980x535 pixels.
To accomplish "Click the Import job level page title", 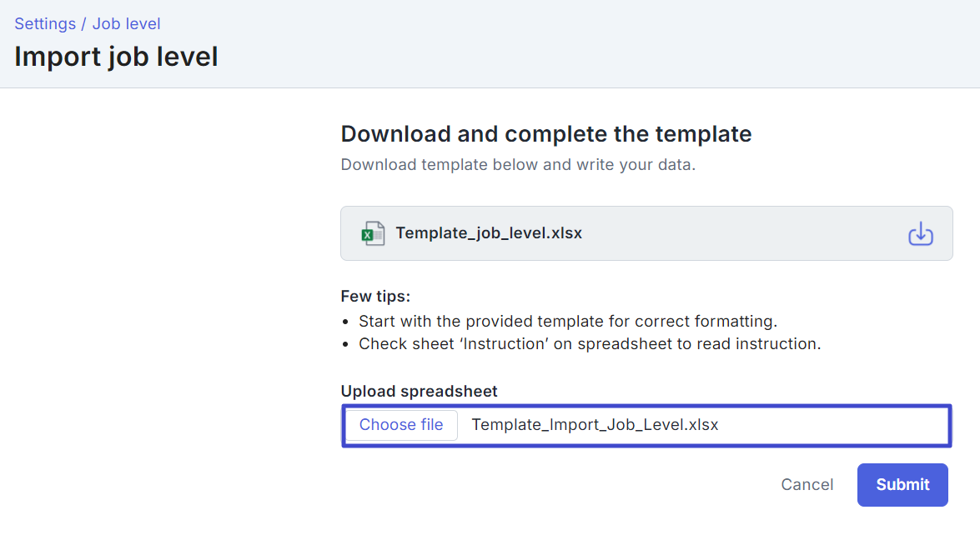I will 116,57.
